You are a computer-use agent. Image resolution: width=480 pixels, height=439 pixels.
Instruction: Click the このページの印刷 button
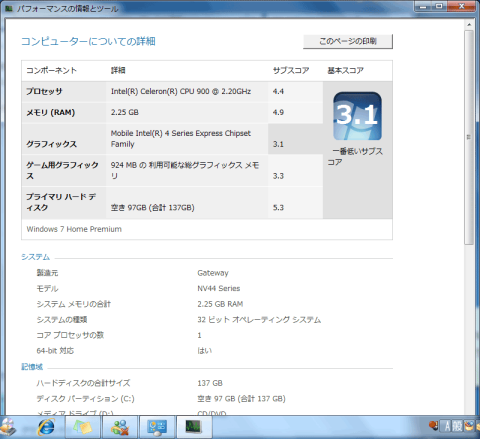click(x=348, y=41)
